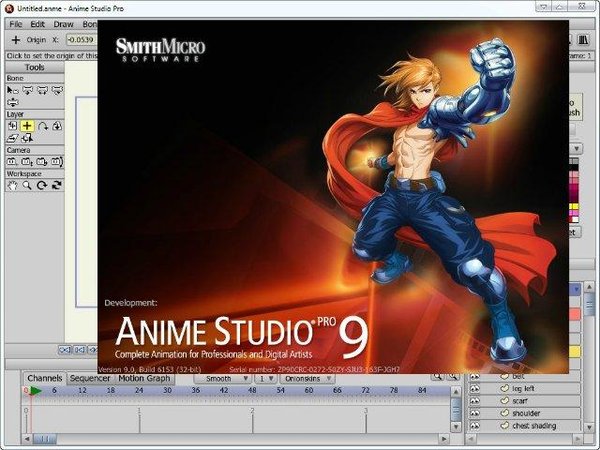This screenshot has width=600, height=450.
Task: Select the Zoom Camera tool
Action: tap(27, 162)
